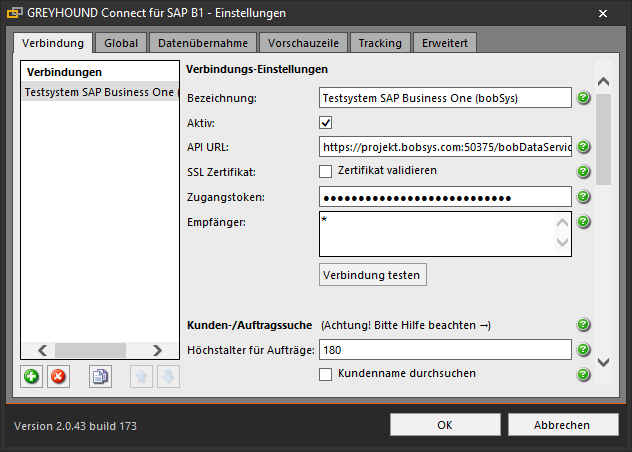Click the vertical scrollbar thumb of settings

click(603, 140)
